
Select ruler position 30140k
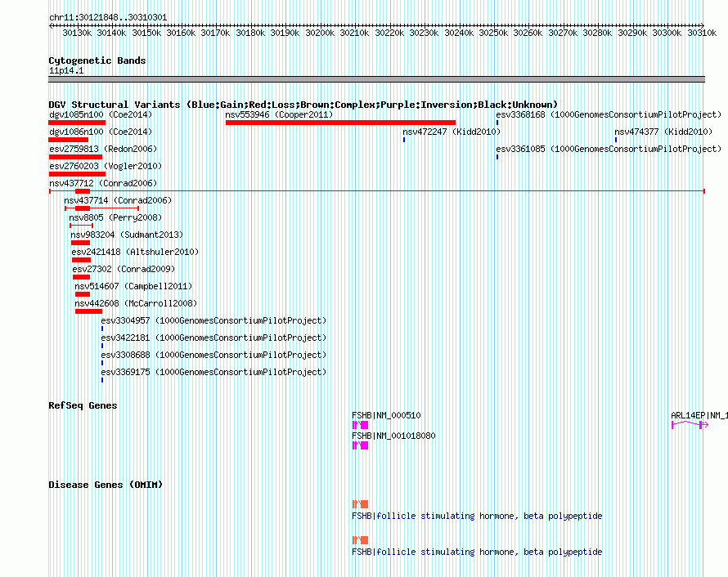tap(111, 33)
